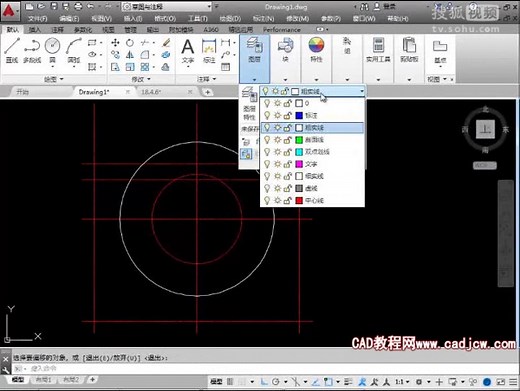Toggle on/off bulb for magenta 文字 layer

(267, 164)
